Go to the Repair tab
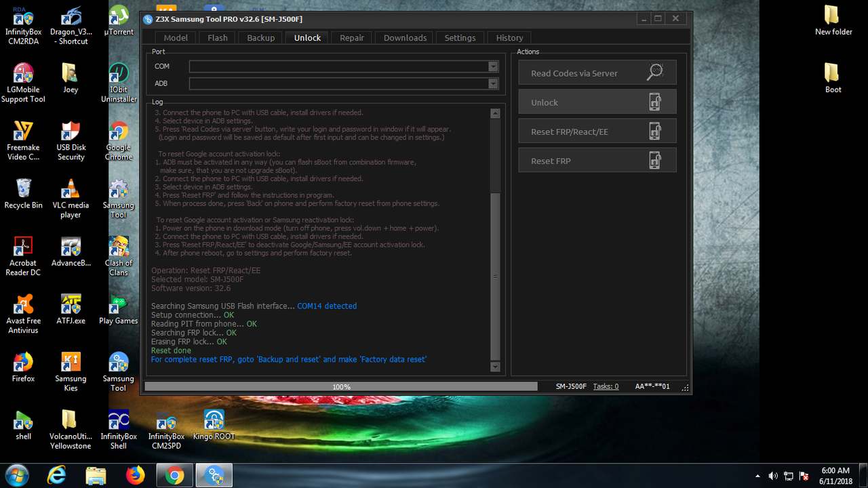868x488 pixels. [352, 38]
